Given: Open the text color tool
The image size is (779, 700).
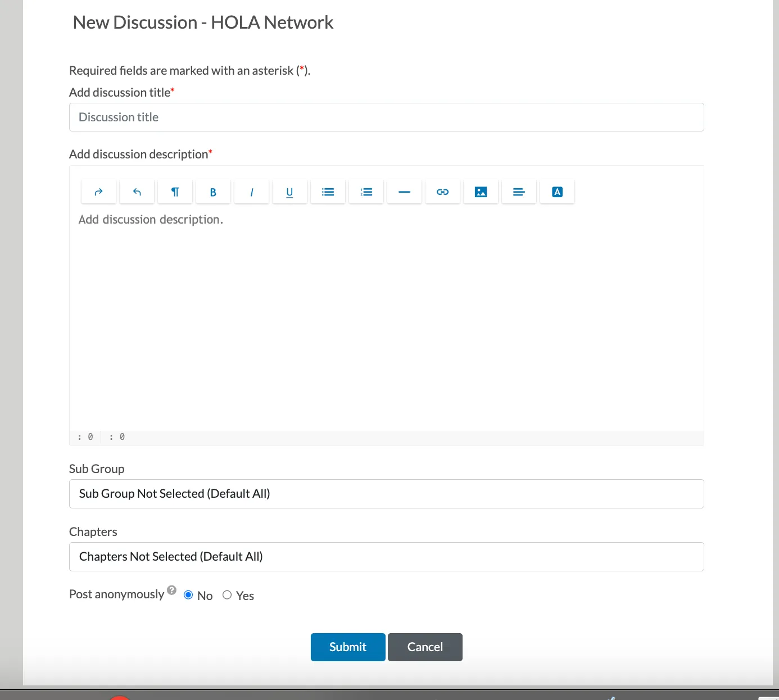Looking at the screenshot, I should pos(558,192).
